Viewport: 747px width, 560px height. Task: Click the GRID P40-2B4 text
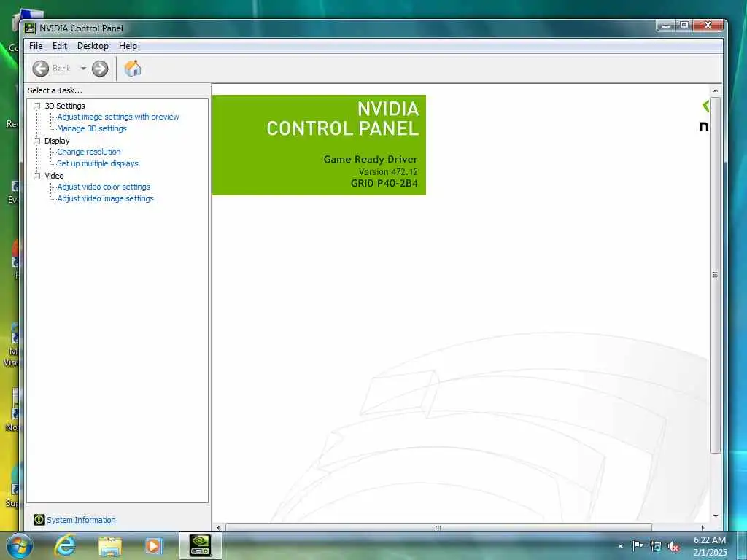384,183
